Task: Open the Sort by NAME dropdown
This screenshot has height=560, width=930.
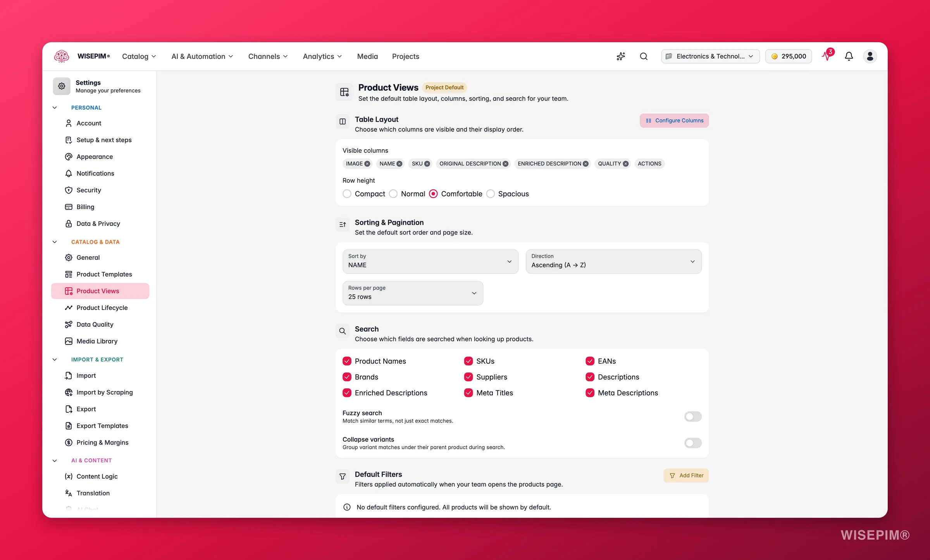Action: pyautogui.click(x=430, y=261)
